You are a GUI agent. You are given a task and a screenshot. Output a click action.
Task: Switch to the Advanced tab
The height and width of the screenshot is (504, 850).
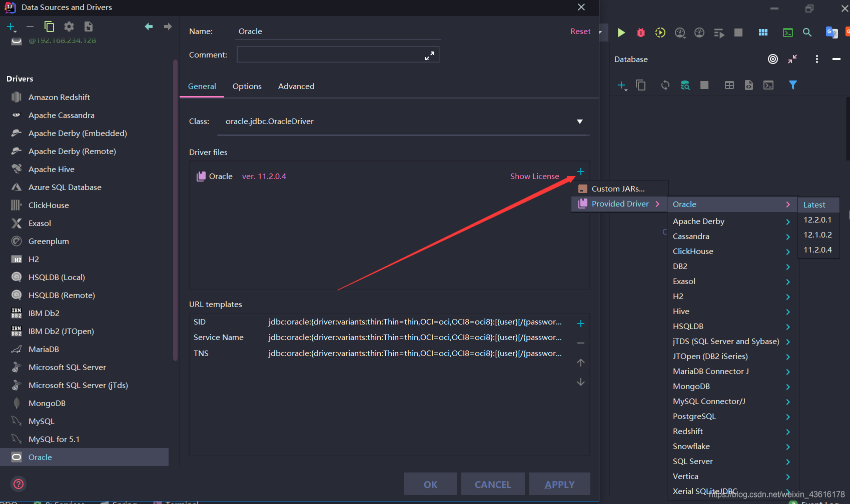tap(296, 86)
